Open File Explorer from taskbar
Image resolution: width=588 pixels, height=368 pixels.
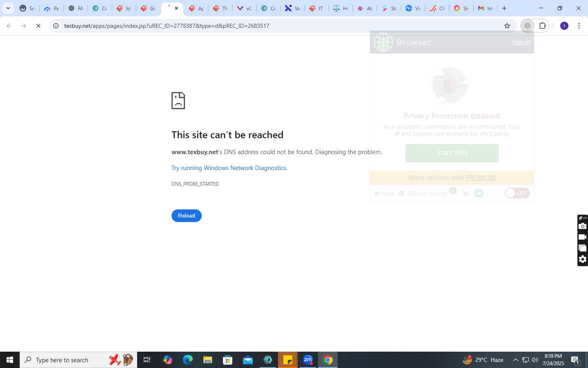coord(208,360)
